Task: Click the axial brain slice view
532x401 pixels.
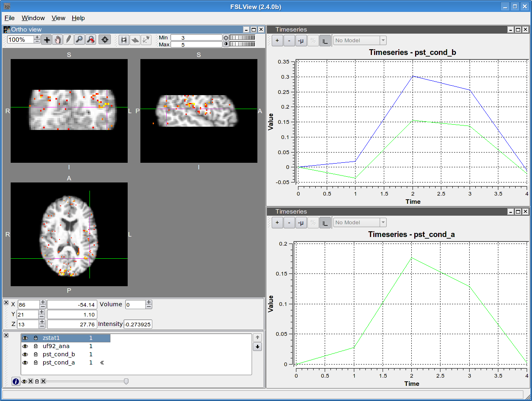Action: [x=69, y=235]
